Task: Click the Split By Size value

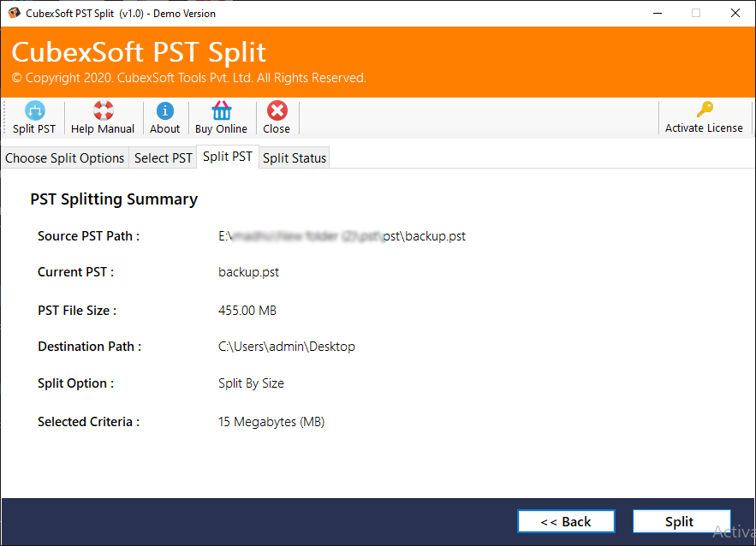Action: [251, 383]
